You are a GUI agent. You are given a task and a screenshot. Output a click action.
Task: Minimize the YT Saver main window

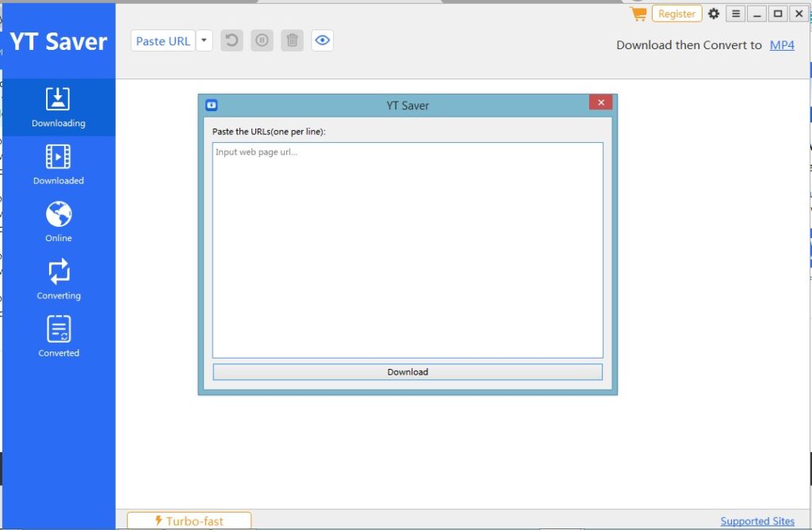[756, 14]
